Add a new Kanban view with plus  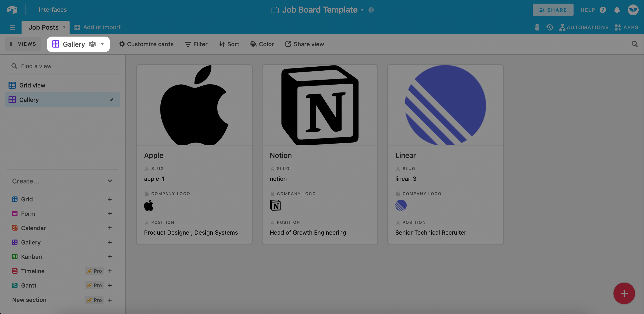110,257
